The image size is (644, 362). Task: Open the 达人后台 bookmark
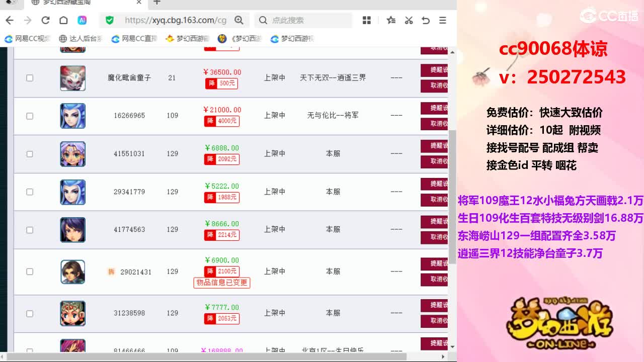click(80, 39)
